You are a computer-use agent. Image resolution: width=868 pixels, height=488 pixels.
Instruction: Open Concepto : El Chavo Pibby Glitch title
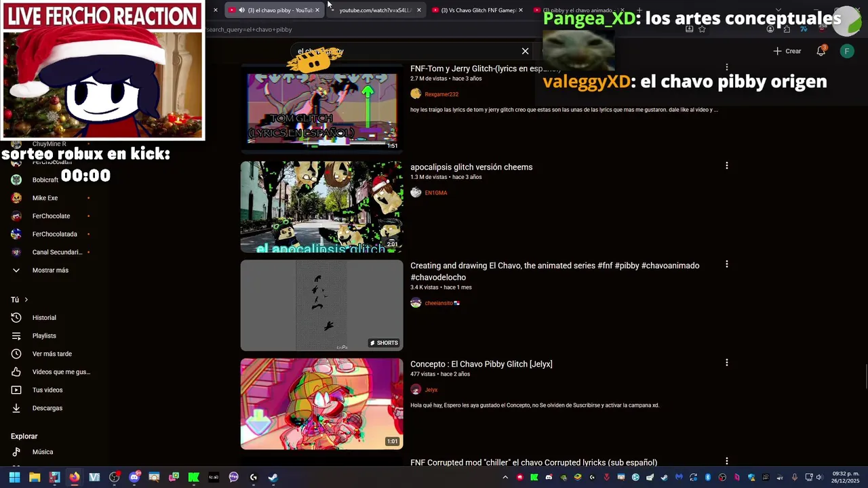(481, 364)
